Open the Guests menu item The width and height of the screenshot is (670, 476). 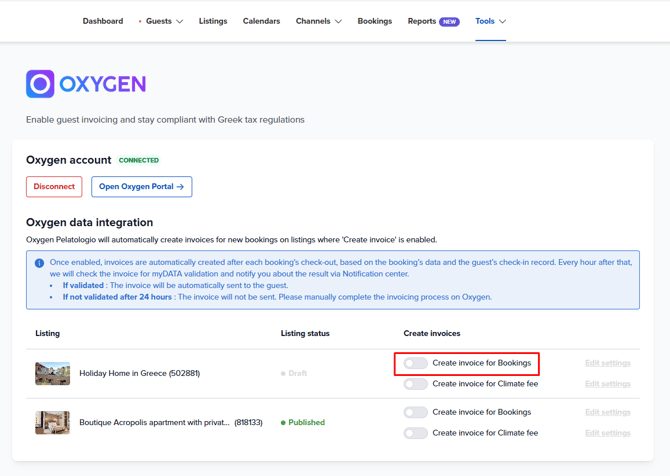159,21
